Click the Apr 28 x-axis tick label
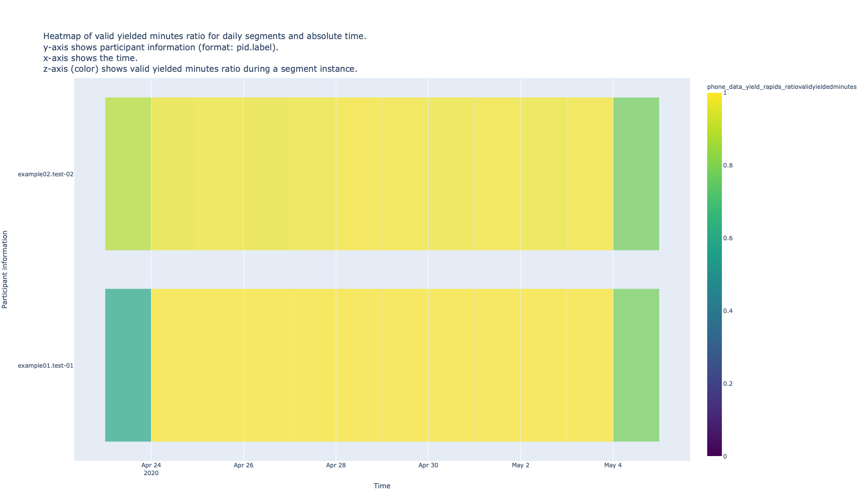The width and height of the screenshot is (868, 500). tap(336, 465)
